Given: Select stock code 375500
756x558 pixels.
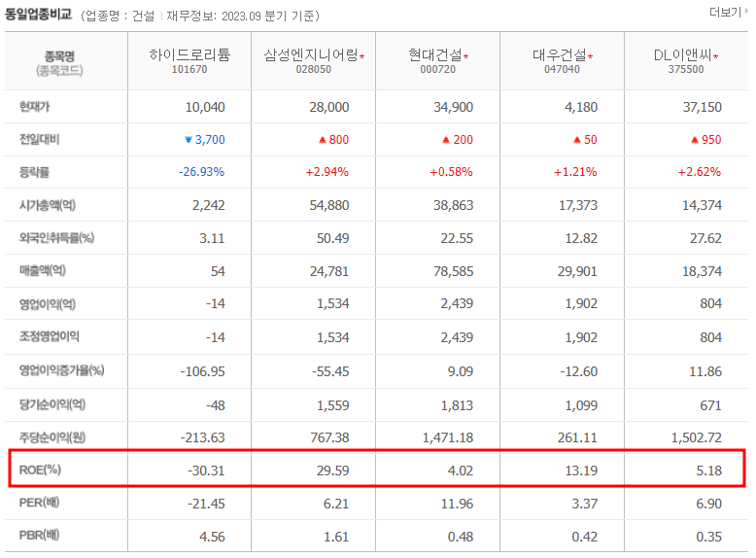Looking at the screenshot, I should [686, 69].
